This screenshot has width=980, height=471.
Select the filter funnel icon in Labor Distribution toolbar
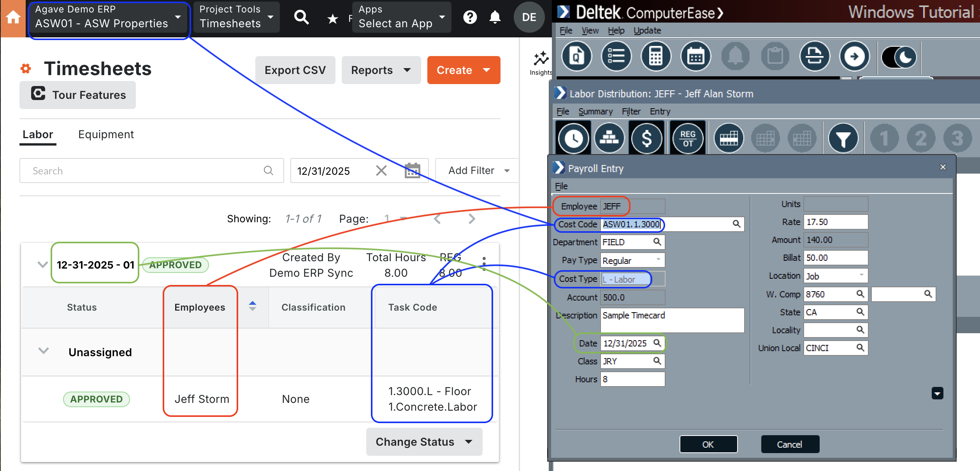click(843, 138)
